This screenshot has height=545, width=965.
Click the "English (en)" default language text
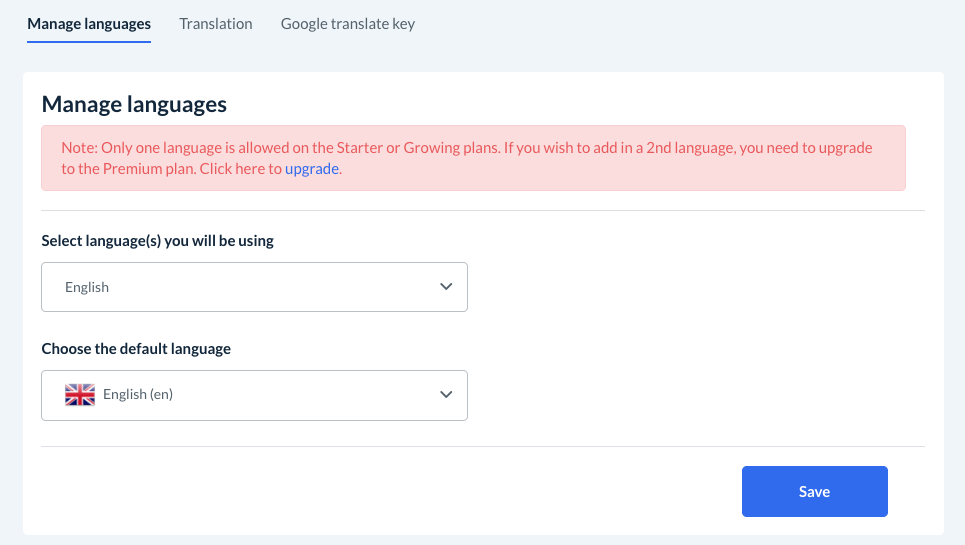pyautogui.click(x=138, y=395)
